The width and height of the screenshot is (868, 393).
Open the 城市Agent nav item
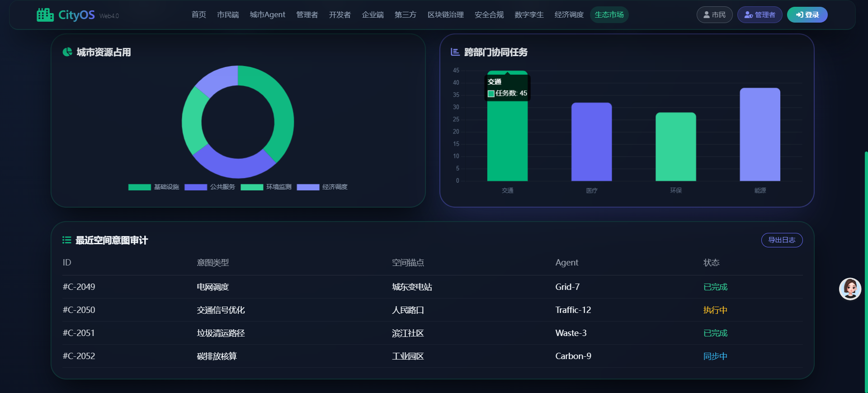click(x=268, y=15)
